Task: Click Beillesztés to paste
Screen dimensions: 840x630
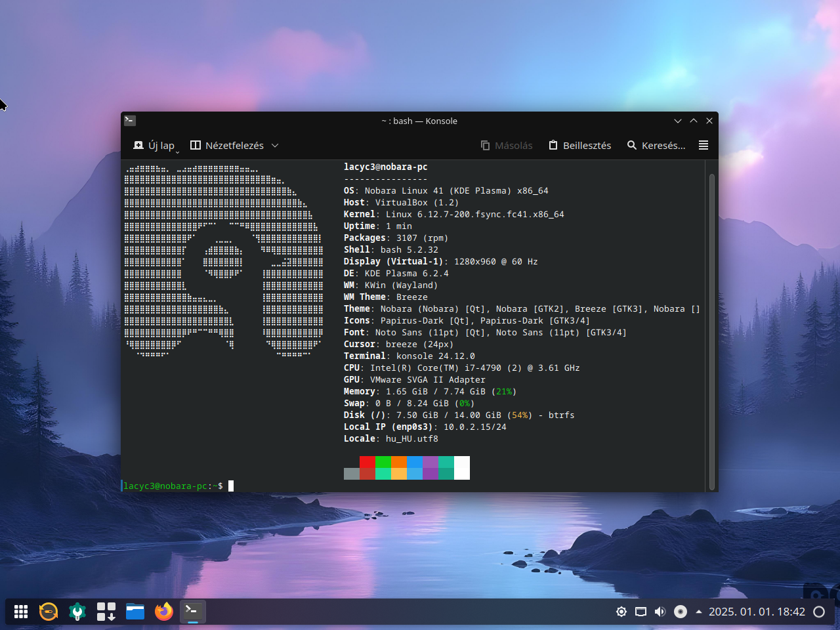Action: 580,145
